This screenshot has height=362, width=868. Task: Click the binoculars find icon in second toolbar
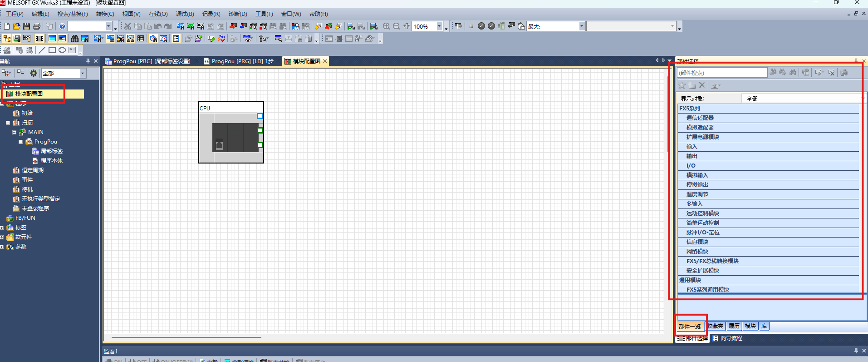click(75, 39)
